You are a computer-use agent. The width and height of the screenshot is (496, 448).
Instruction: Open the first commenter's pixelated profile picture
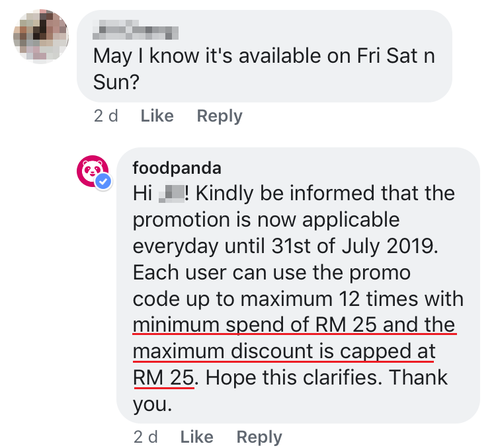[x=40, y=36]
